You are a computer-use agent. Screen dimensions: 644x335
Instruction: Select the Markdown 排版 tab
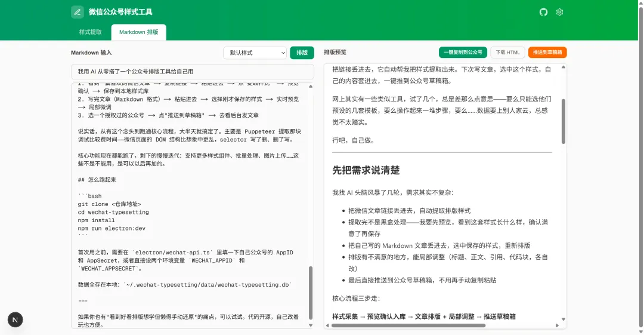(138, 32)
